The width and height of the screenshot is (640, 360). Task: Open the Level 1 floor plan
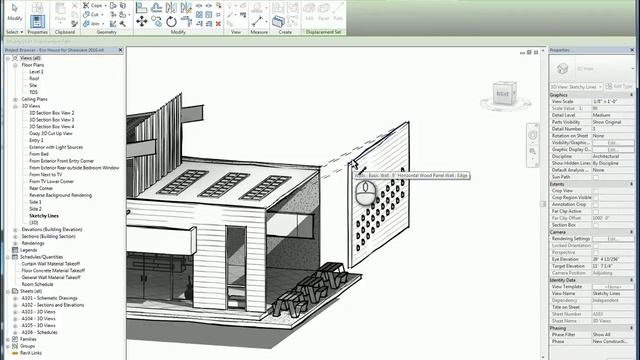[36, 72]
